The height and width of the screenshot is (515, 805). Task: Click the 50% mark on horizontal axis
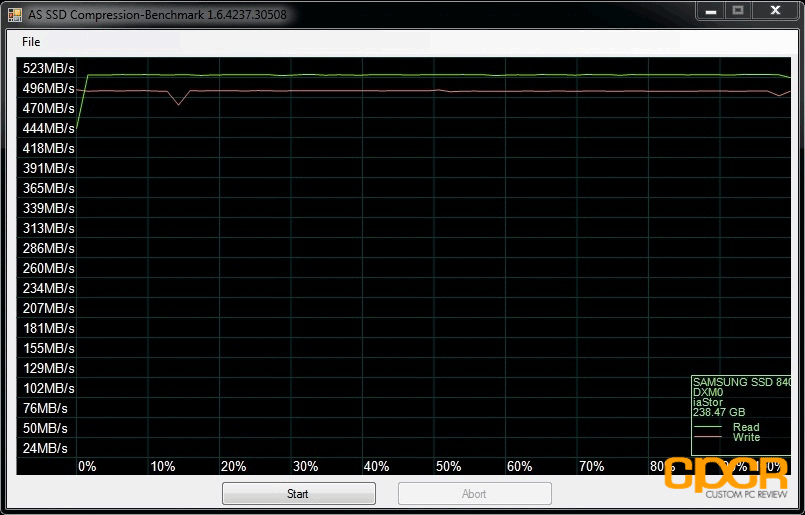click(448, 466)
